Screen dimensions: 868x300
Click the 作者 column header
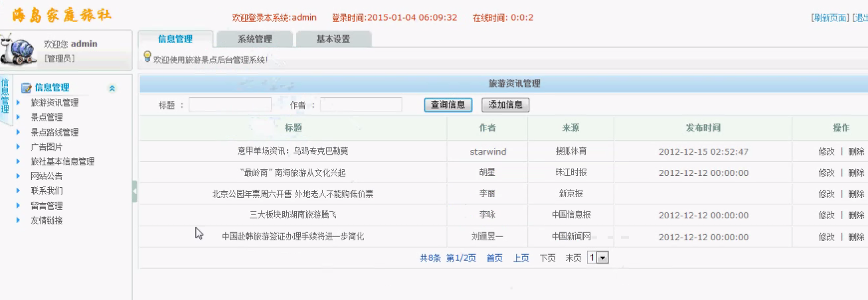click(x=487, y=128)
